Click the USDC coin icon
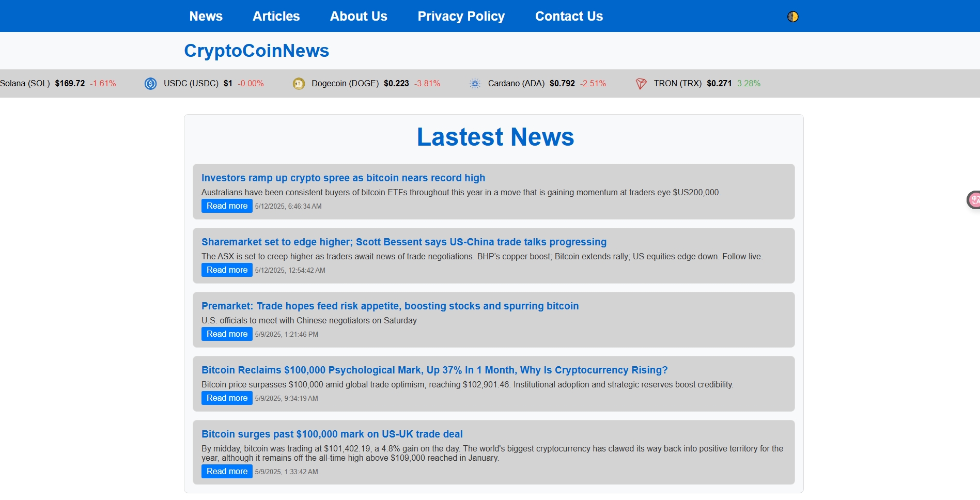Screen dimensions: 980x500 150,84
